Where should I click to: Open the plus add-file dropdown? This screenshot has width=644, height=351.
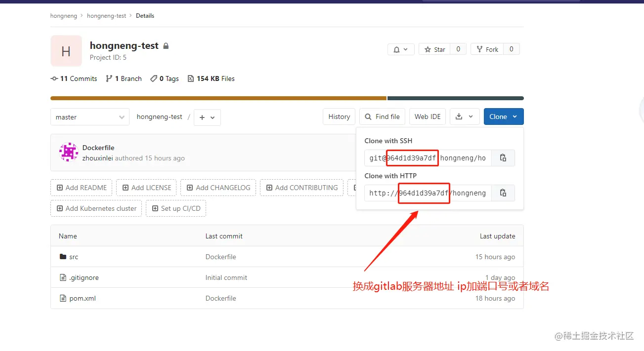[207, 117]
